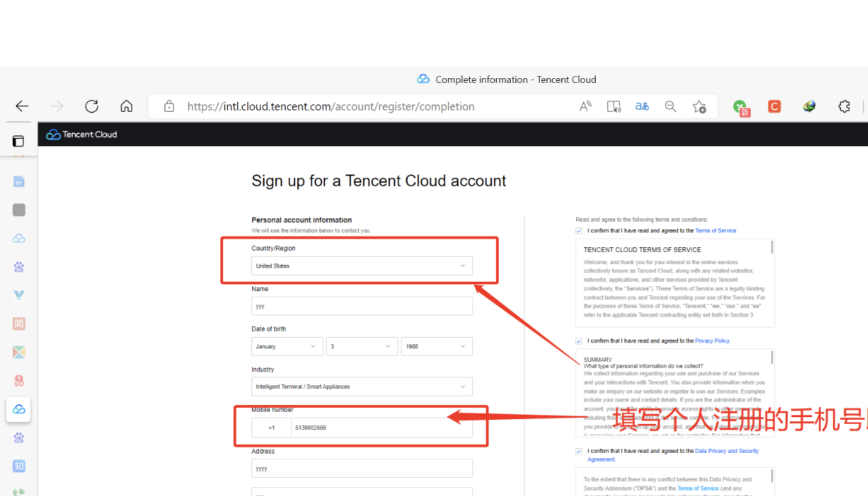
Task: Open the Zhihu vertical tab
Action: tap(19, 466)
